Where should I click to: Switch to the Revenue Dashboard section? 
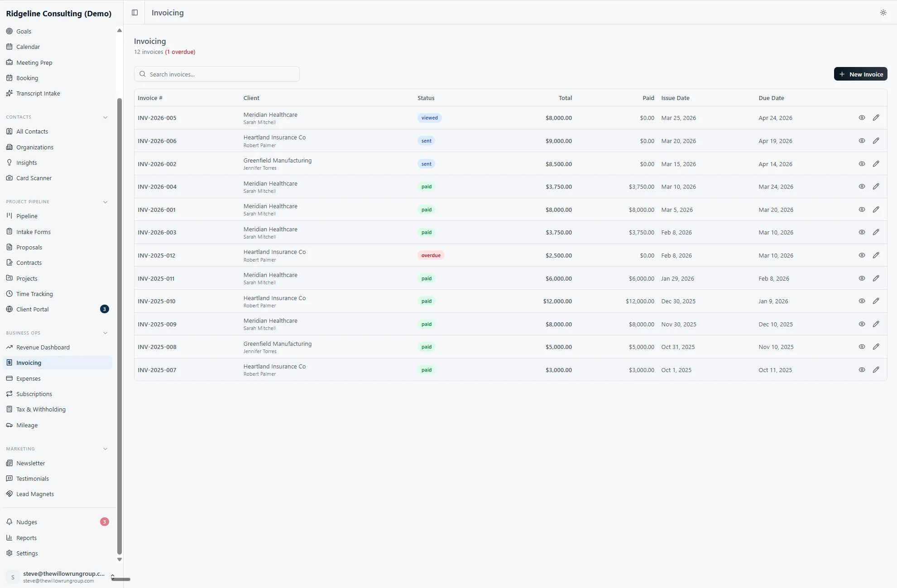tap(43, 347)
